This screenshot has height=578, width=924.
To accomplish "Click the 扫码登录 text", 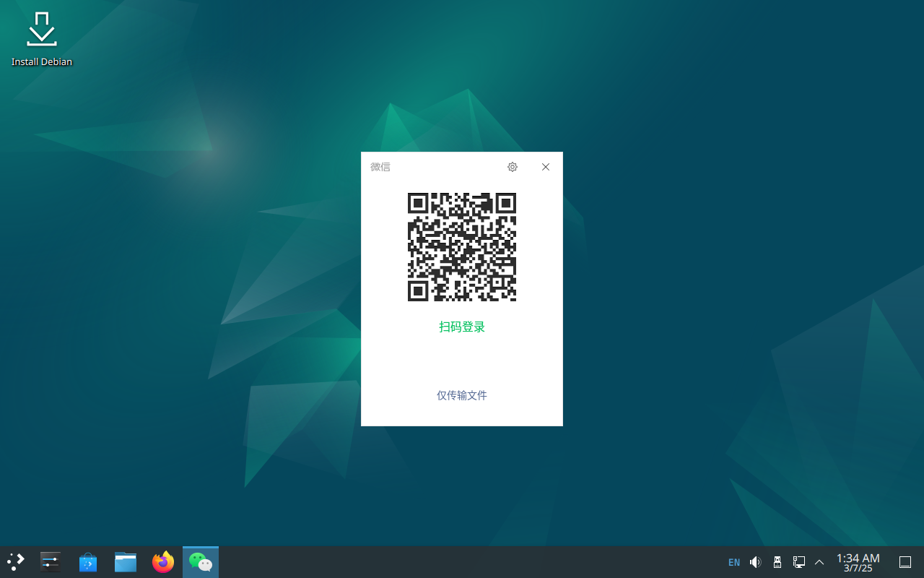I will tap(462, 327).
